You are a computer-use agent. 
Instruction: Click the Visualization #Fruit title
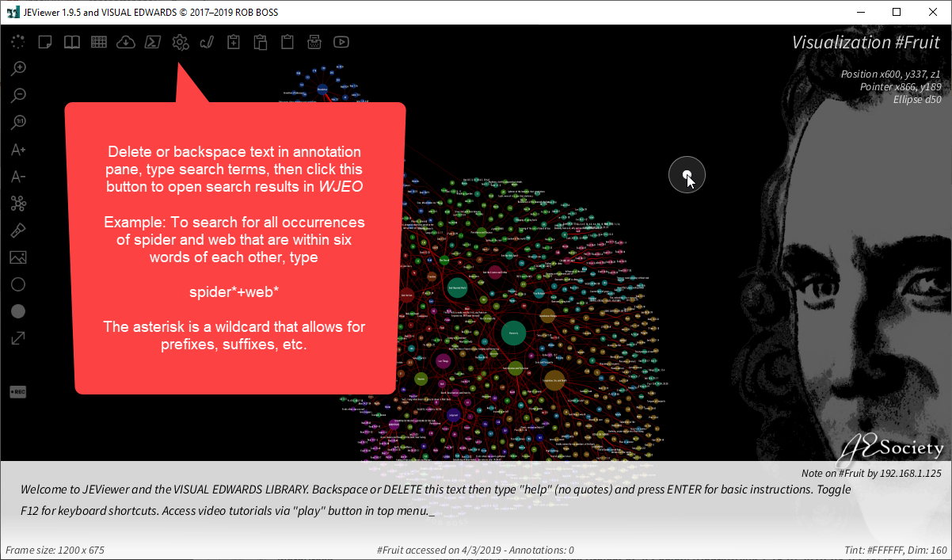(x=866, y=43)
